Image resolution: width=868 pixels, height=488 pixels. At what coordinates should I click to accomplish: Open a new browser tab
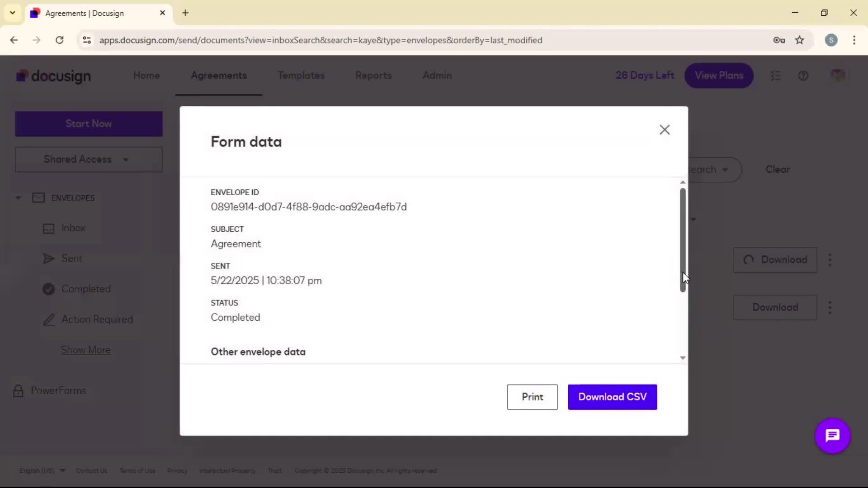point(185,13)
